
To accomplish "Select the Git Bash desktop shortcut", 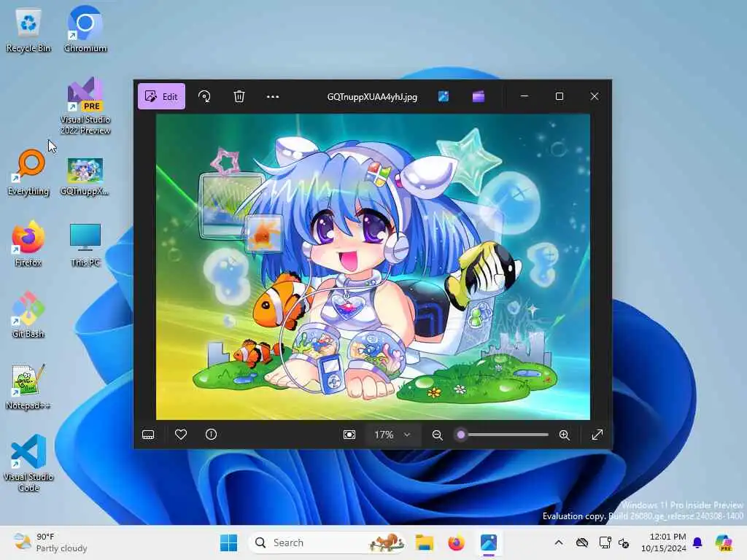I will point(28,315).
